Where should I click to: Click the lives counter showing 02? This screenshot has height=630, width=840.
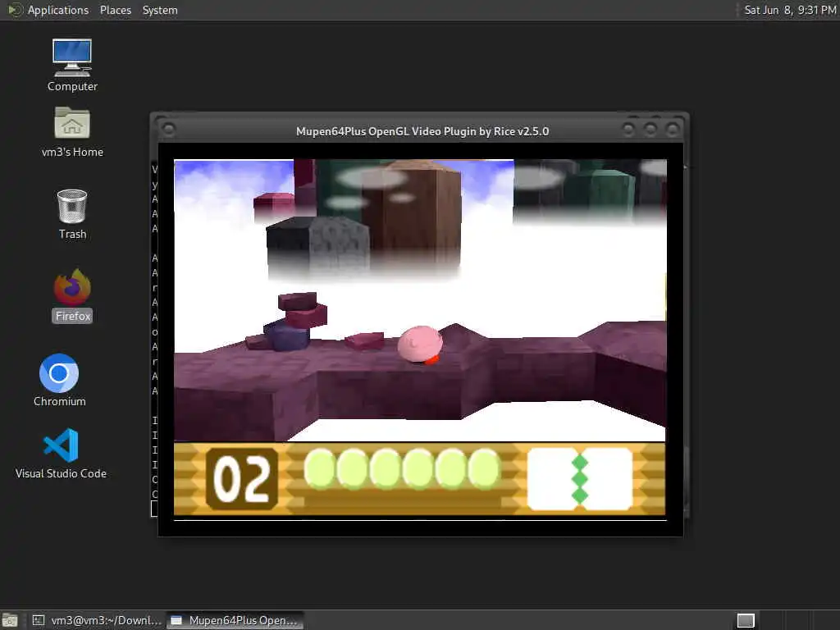point(242,478)
